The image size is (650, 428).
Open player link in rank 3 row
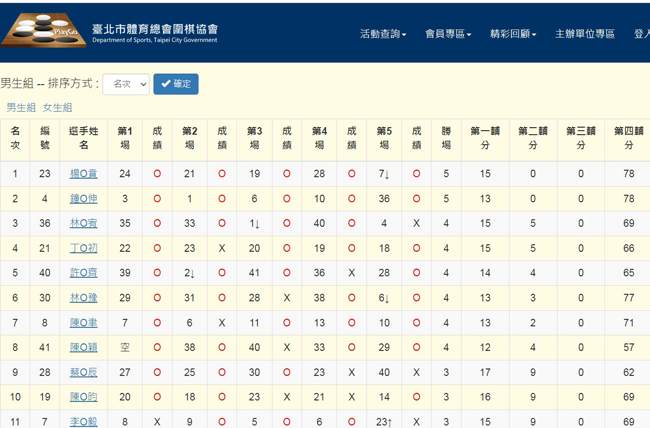84,224
